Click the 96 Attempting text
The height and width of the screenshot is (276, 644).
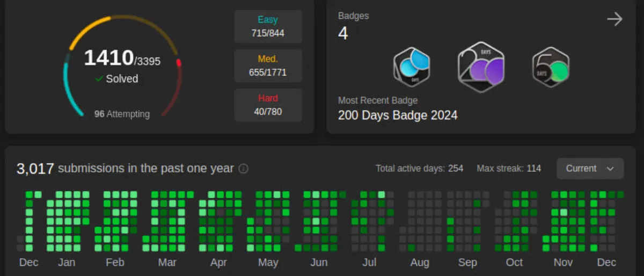point(122,114)
